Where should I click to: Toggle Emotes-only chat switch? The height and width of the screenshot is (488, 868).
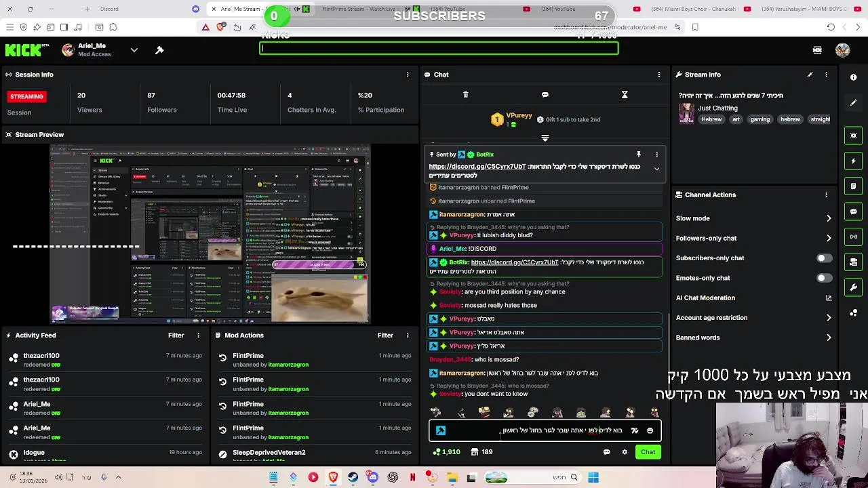[x=824, y=278]
